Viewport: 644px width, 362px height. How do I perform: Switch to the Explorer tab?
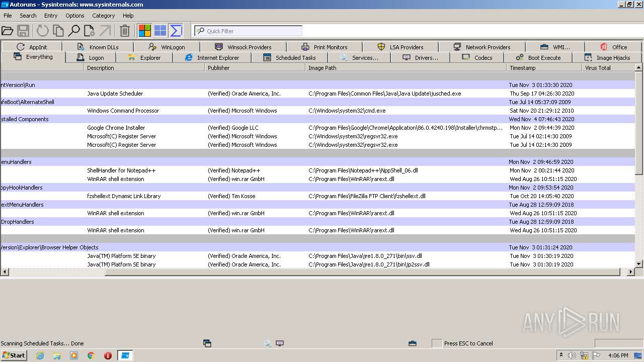point(144,58)
